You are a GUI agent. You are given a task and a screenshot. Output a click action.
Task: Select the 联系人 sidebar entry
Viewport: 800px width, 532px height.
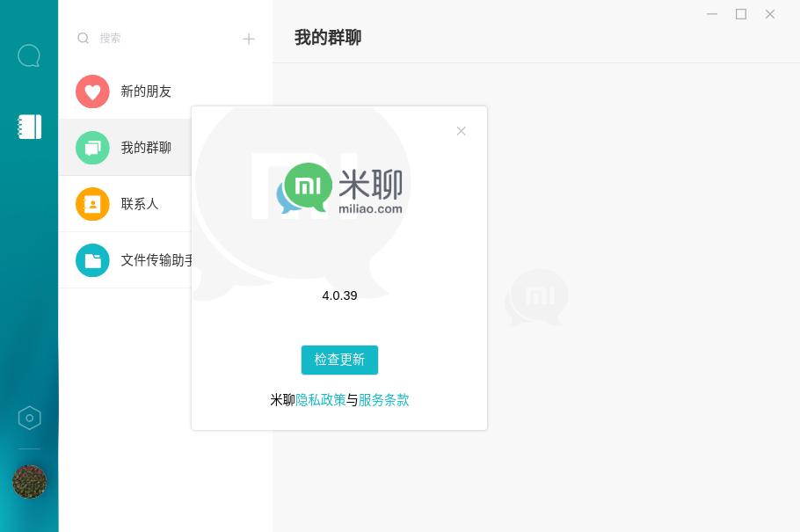coord(139,204)
